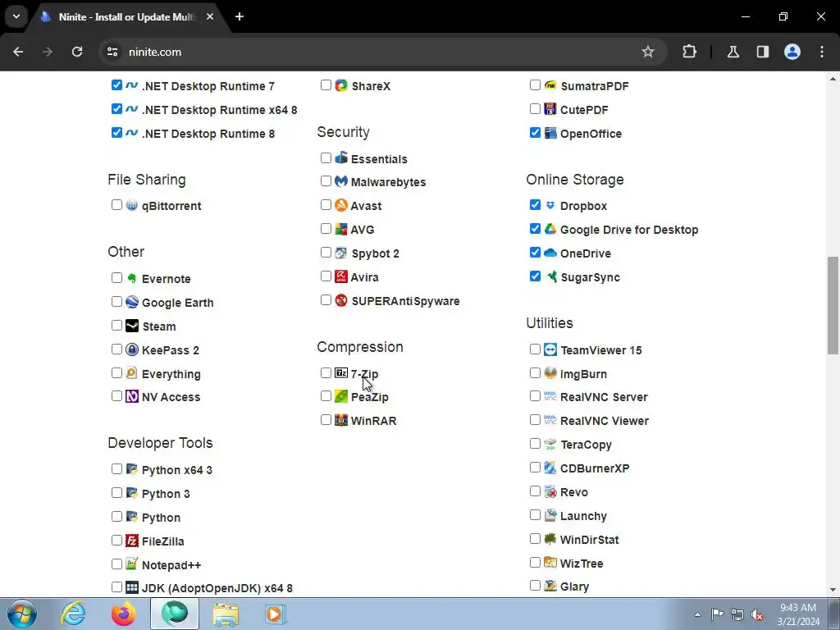Uncheck the Dropbox checkbox
840x630 pixels.
535,204
